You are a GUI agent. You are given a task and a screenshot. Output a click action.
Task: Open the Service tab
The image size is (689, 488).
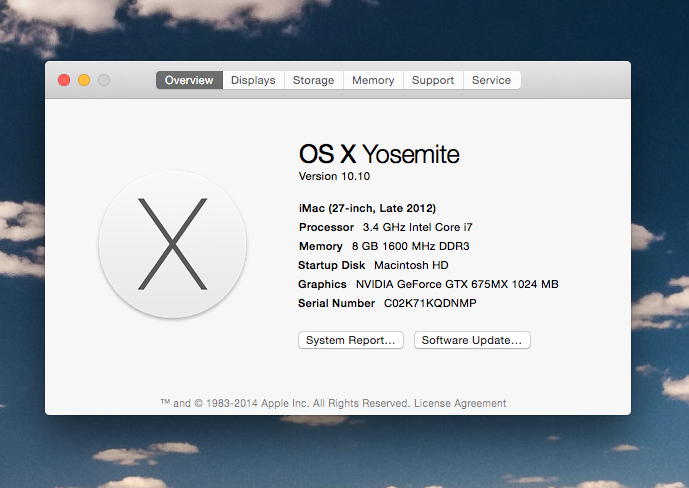click(x=492, y=80)
